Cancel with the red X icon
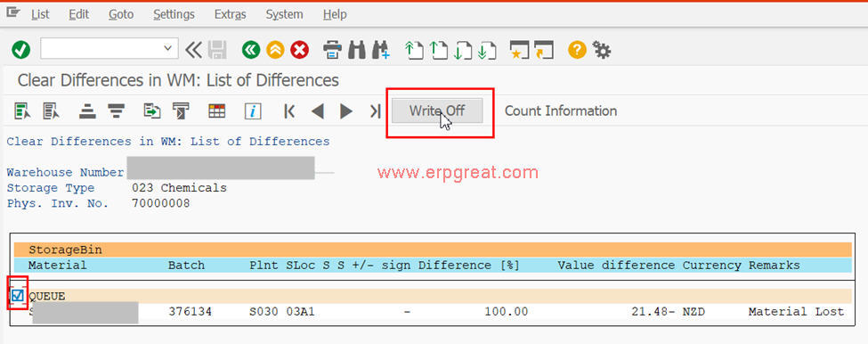 point(299,51)
